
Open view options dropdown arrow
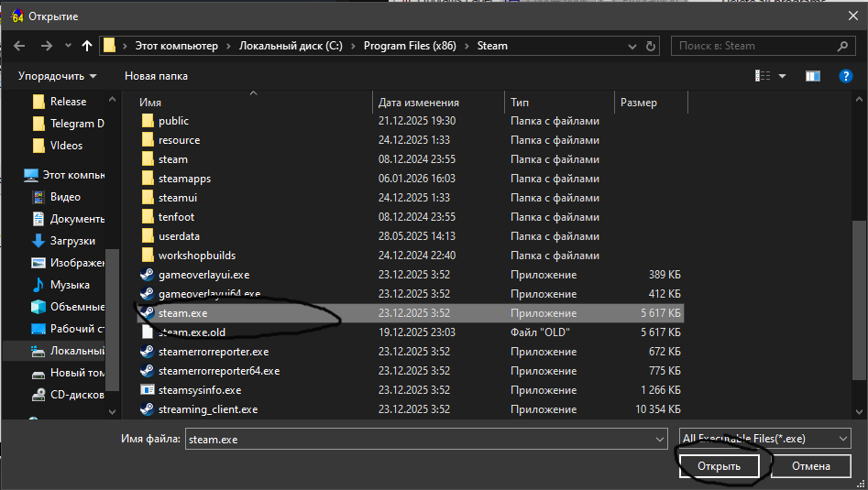[x=782, y=76]
